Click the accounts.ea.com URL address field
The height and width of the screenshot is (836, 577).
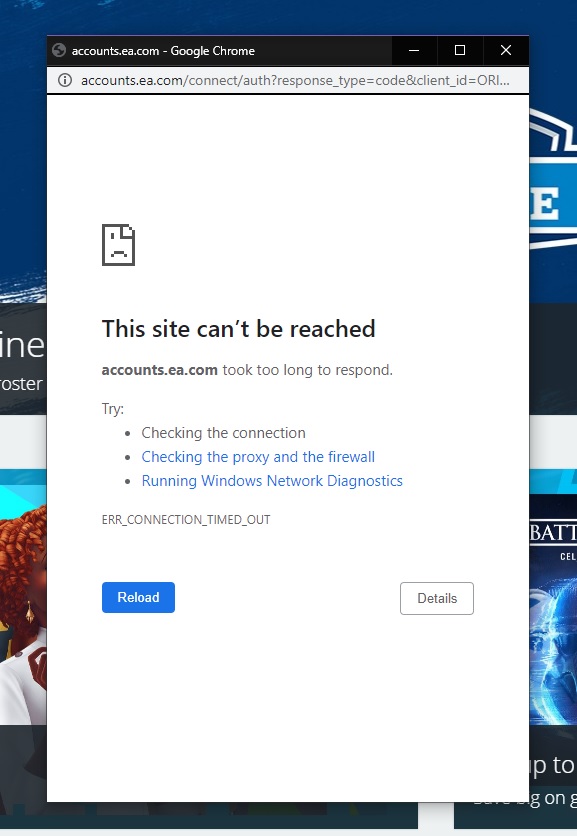295,81
